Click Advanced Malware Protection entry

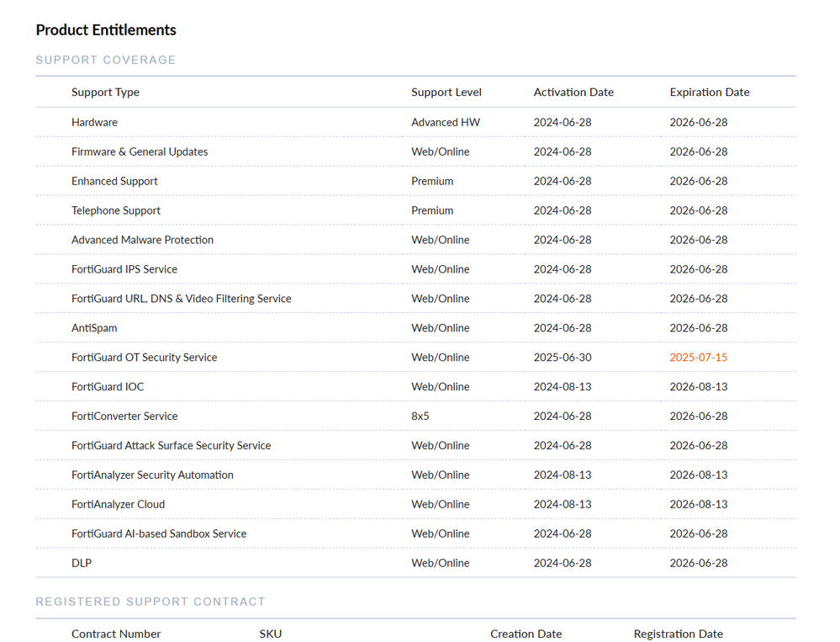point(142,240)
